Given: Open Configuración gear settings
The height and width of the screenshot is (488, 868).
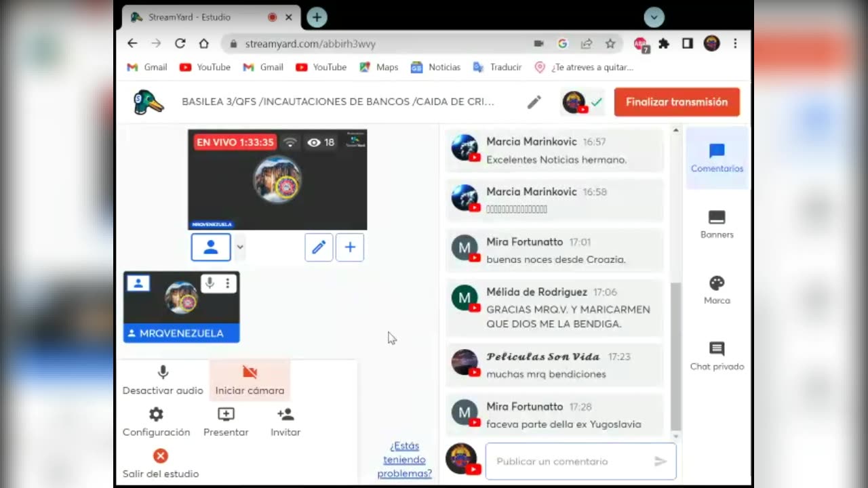Looking at the screenshot, I should (x=156, y=422).
